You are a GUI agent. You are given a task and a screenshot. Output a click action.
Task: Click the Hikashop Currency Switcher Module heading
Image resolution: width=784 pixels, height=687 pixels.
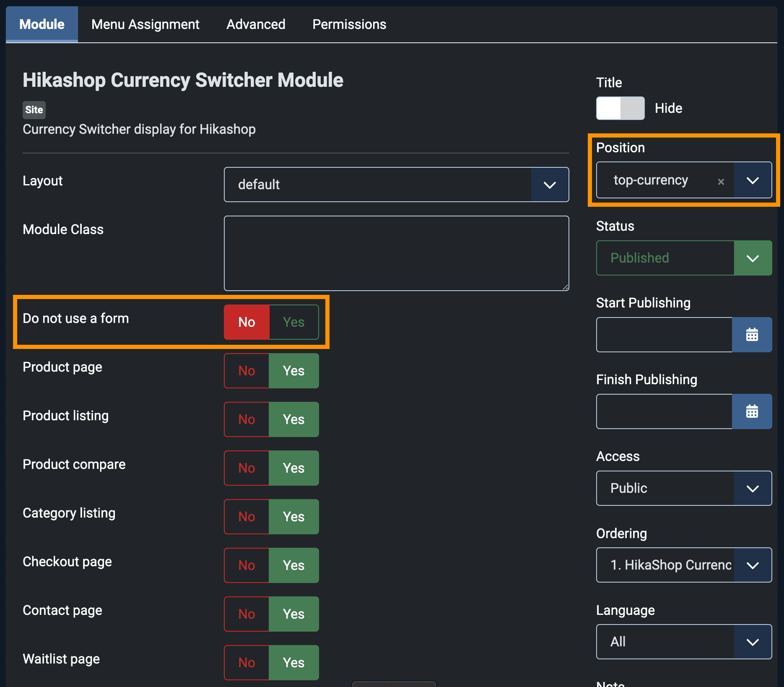(183, 80)
